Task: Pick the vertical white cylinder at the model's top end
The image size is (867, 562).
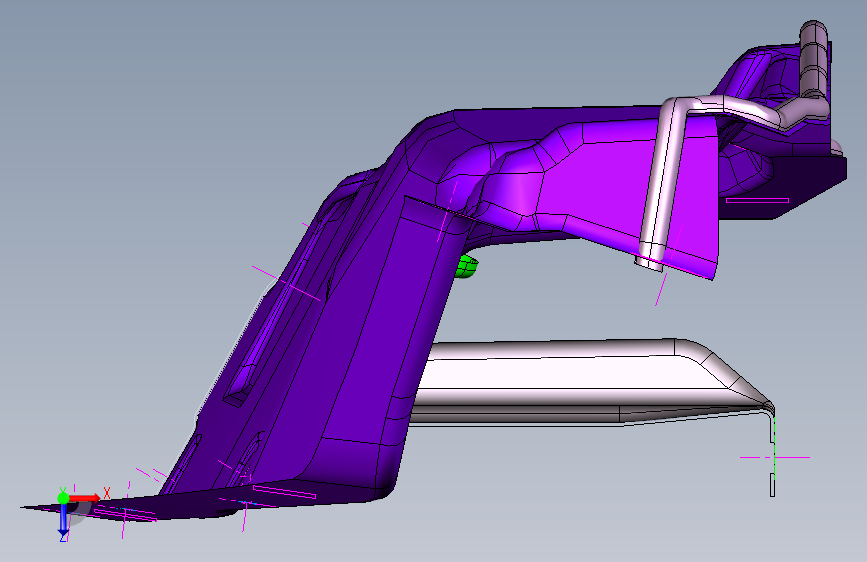Action: (x=813, y=57)
